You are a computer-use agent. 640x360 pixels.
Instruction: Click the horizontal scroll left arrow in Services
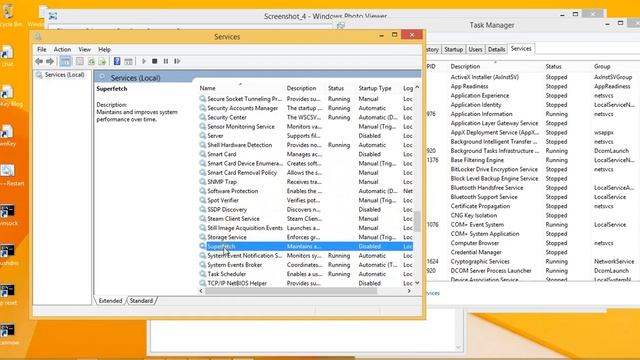tap(201, 291)
